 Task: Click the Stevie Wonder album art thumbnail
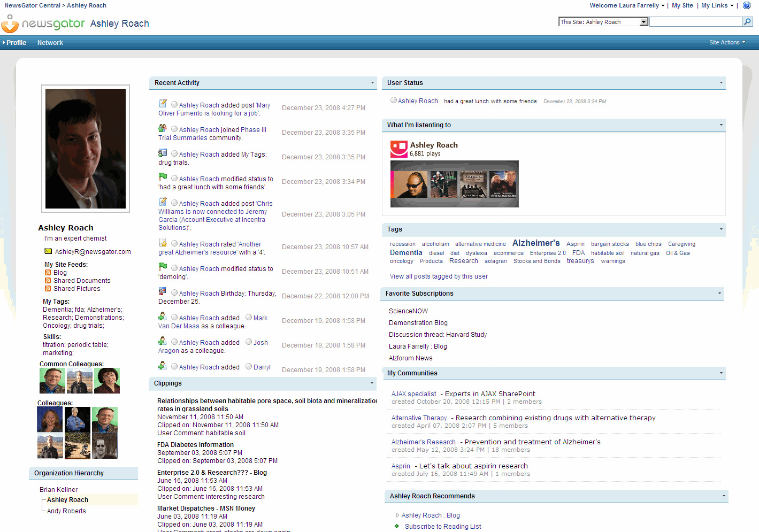pyautogui.click(x=410, y=184)
